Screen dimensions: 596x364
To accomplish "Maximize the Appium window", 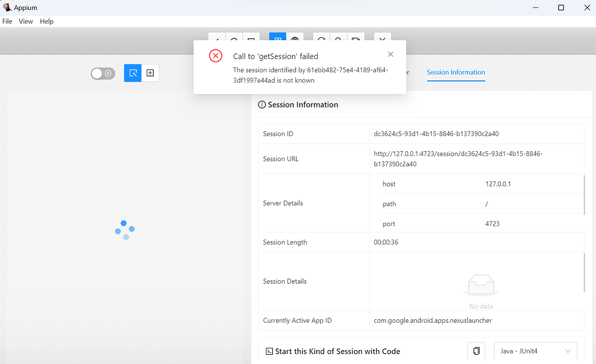I will (561, 8).
